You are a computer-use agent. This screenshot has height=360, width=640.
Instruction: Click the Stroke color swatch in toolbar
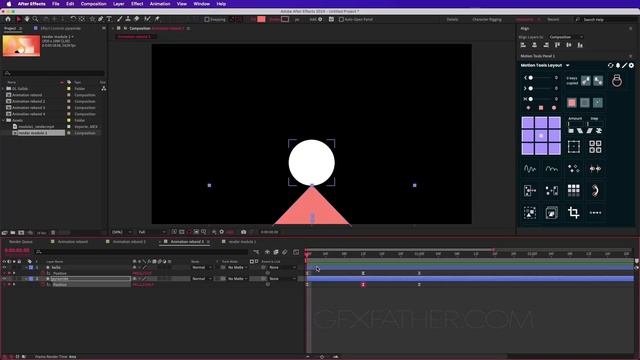(x=285, y=19)
